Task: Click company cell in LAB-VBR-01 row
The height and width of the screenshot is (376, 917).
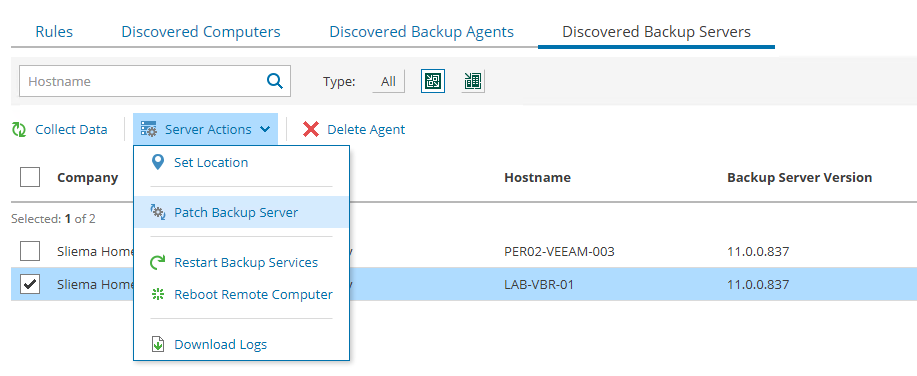Action: pyautogui.click(x=95, y=285)
